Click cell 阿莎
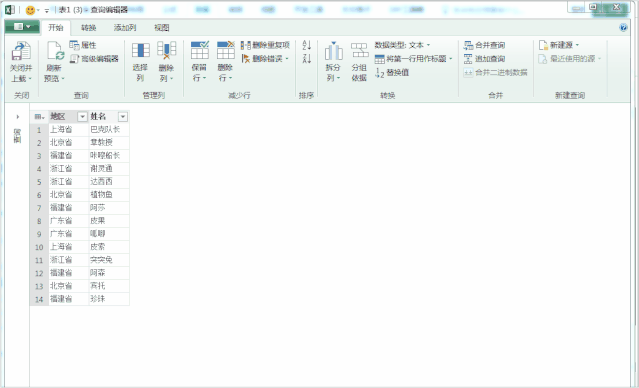Screen dimensions: 639x388 pyautogui.click(x=109, y=208)
